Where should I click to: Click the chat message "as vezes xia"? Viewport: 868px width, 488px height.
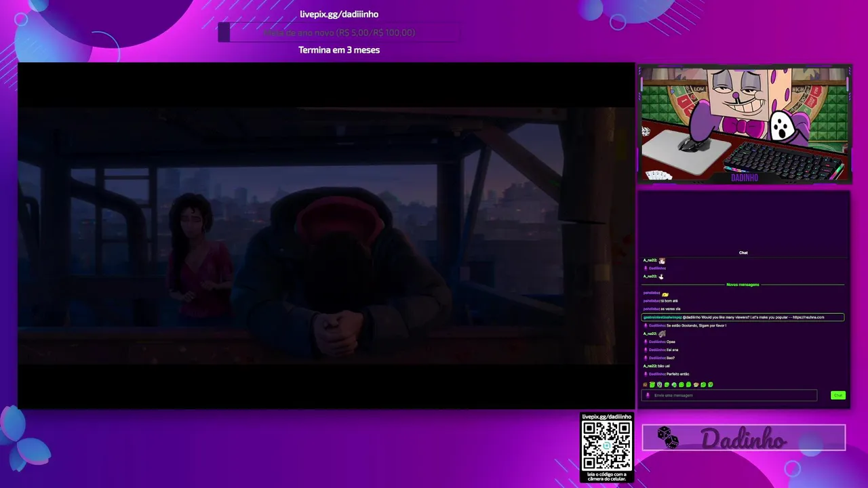(x=671, y=309)
